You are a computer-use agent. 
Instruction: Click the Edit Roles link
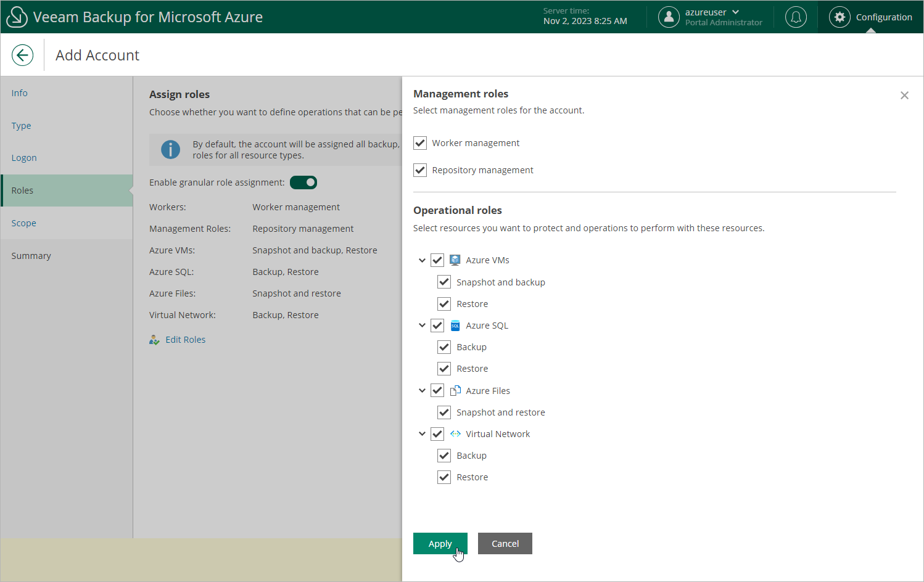click(186, 340)
